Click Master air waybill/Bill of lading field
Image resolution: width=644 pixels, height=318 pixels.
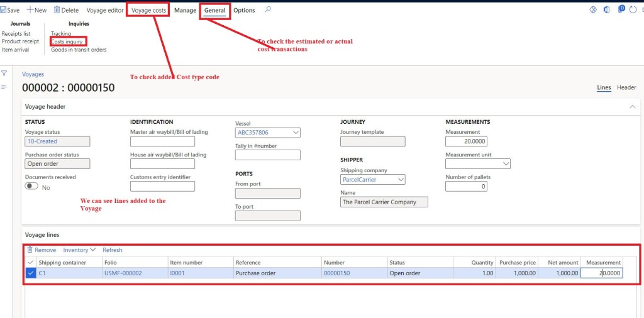[162, 141]
